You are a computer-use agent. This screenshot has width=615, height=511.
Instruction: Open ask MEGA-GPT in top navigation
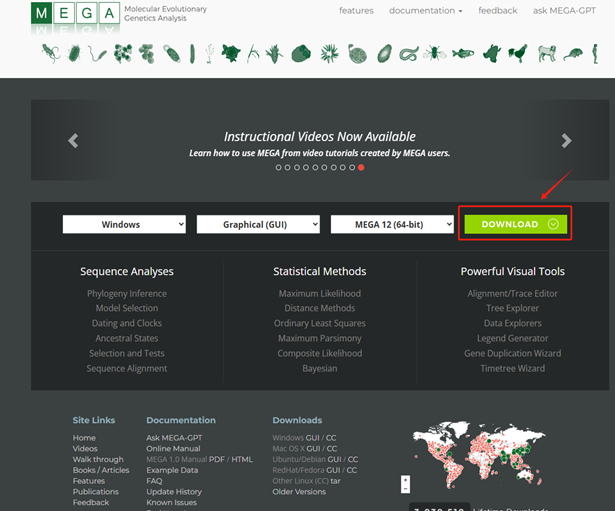(x=564, y=11)
